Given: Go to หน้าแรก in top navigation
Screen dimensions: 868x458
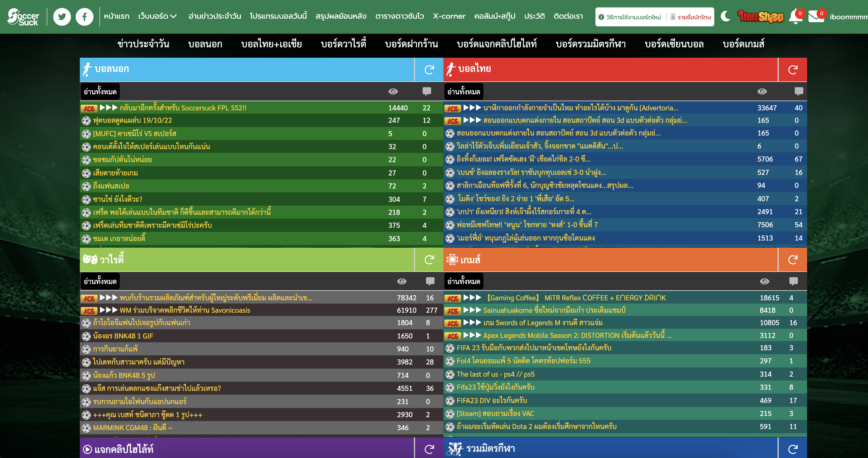Looking at the screenshot, I should click(x=116, y=16).
